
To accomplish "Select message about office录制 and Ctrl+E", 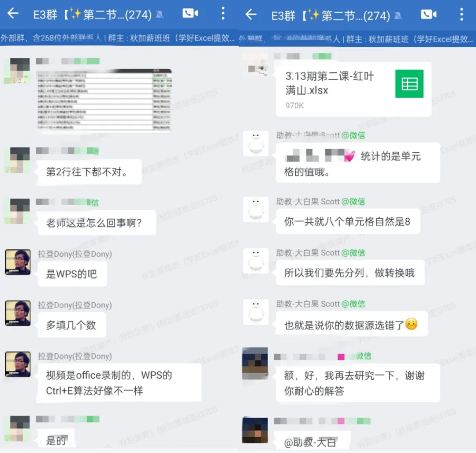I will (119, 383).
